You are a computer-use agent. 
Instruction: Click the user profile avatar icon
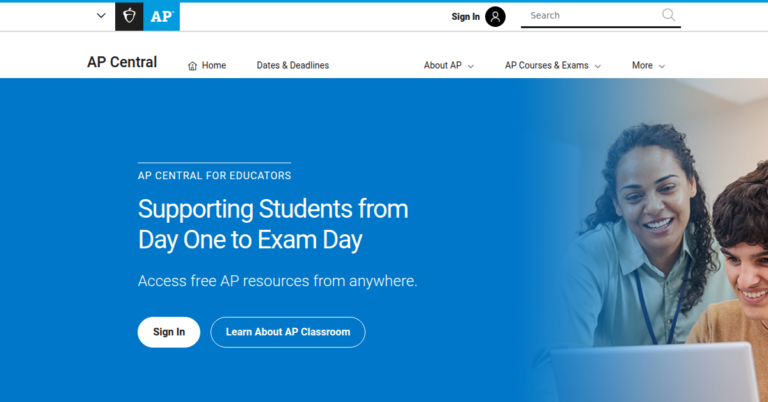[x=495, y=17]
